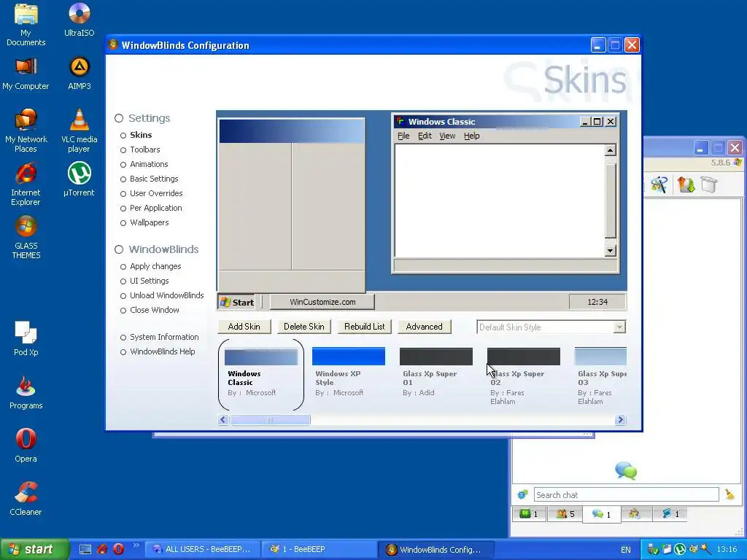
Task: Open the AIMP3 desktop icon
Action: click(79, 74)
